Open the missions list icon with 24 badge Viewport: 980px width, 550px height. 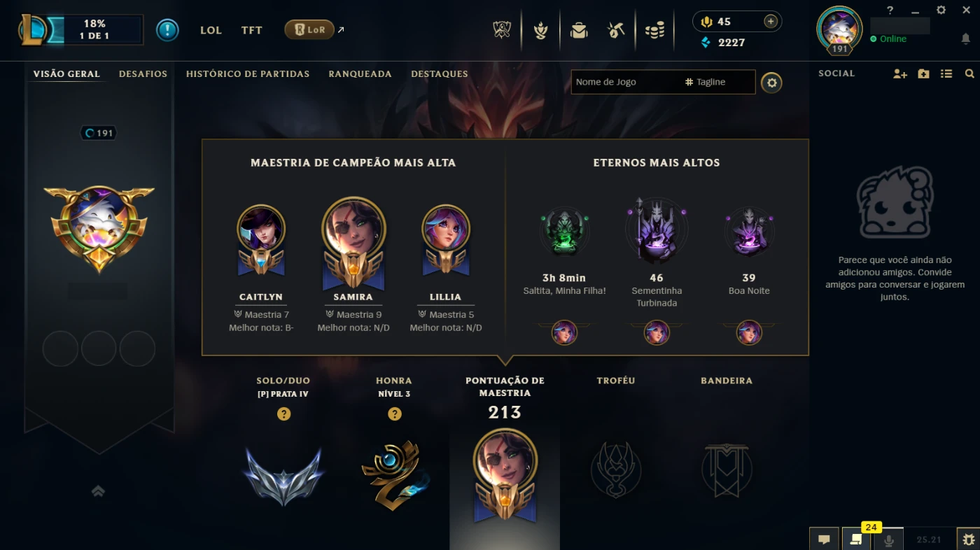point(855,539)
